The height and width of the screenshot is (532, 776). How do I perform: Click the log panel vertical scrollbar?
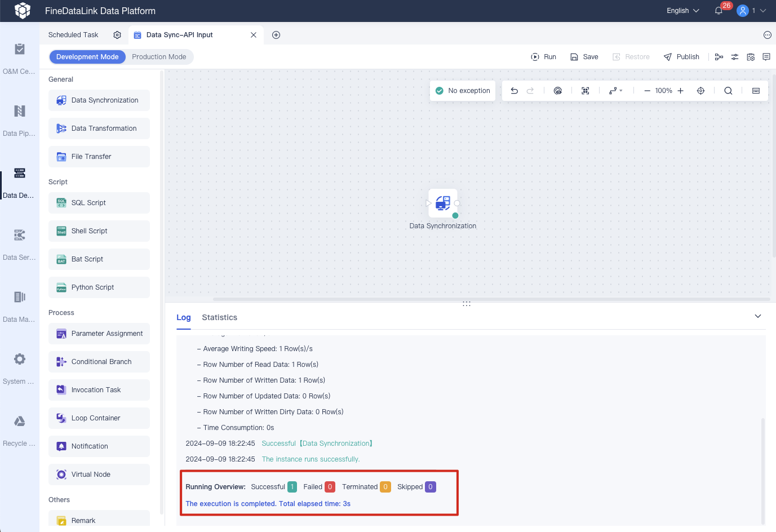coord(763,471)
